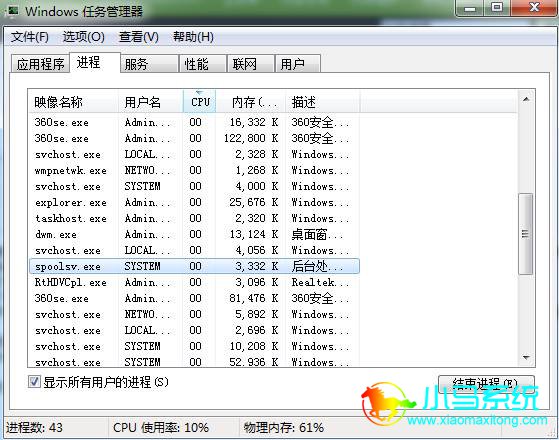Select the svchost.exe row using 2,696 K
This screenshot has width=559, height=440.
pyautogui.click(x=195, y=331)
